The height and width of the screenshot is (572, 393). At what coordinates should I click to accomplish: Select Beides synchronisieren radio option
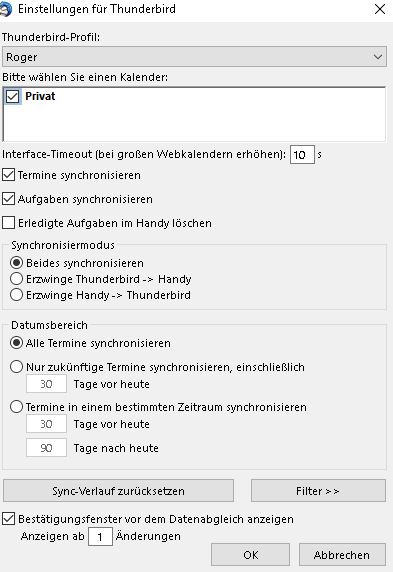tap(16, 263)
